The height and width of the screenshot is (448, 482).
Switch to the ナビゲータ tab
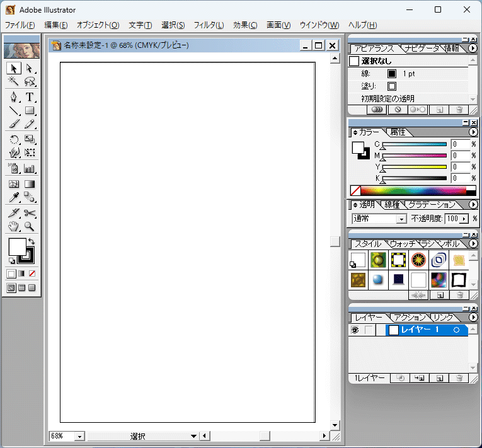pos(422,49)
